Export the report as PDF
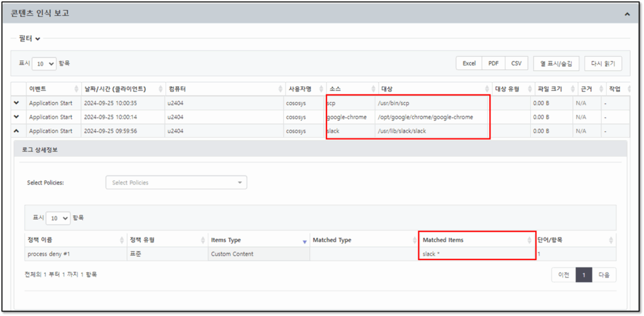Viewport: 644px width, 316px height. tap(493, 64)
